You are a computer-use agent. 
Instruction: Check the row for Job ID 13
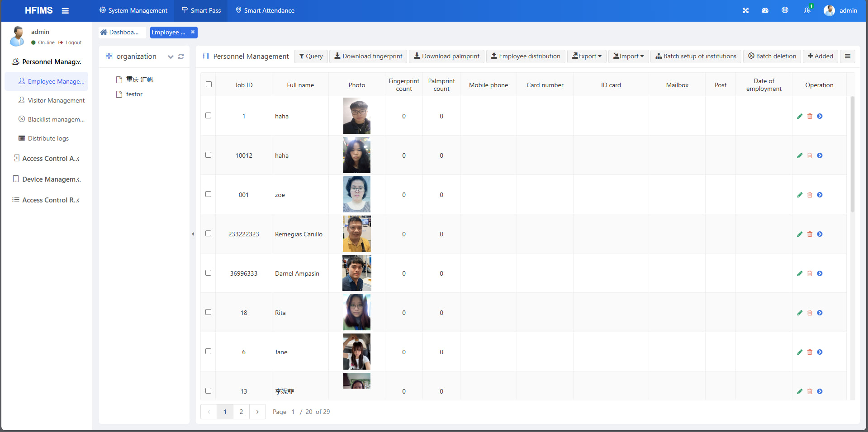pyautogui.click(x=209, y=390)
